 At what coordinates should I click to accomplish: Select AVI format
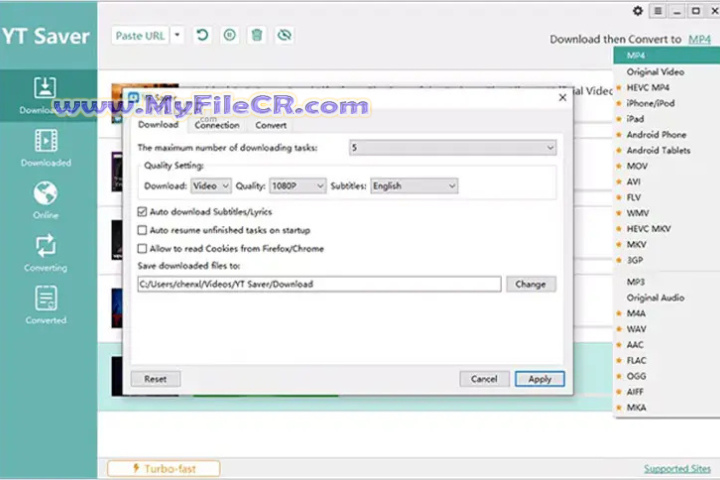pyautogui.click(x=667, y=181)
